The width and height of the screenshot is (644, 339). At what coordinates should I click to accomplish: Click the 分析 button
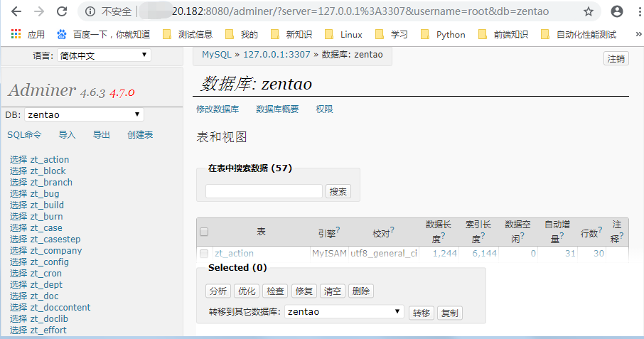(218, 291)
